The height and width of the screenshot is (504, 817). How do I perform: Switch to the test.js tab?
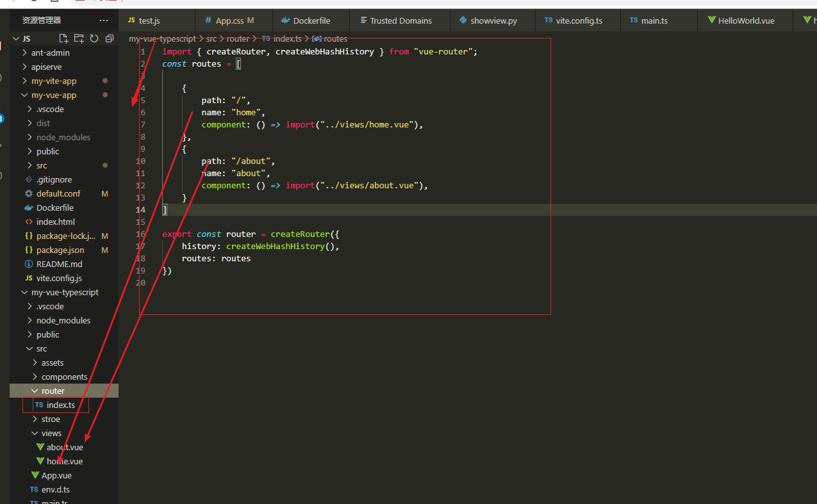click(157, 20)
